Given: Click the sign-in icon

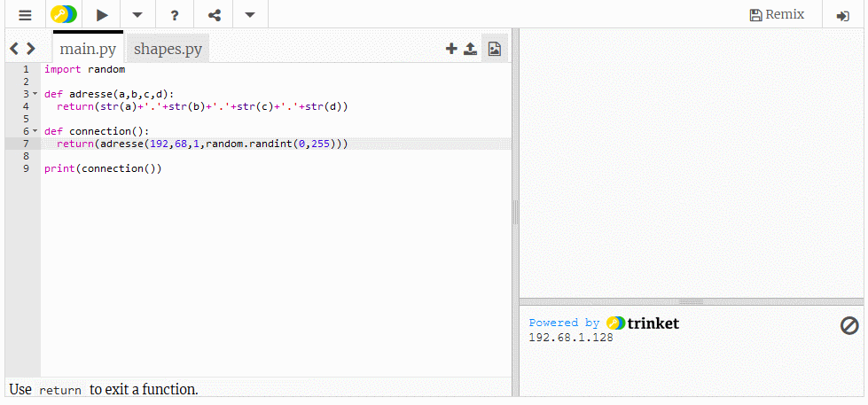Looking at the screenshot, I should tap(841, 15).
